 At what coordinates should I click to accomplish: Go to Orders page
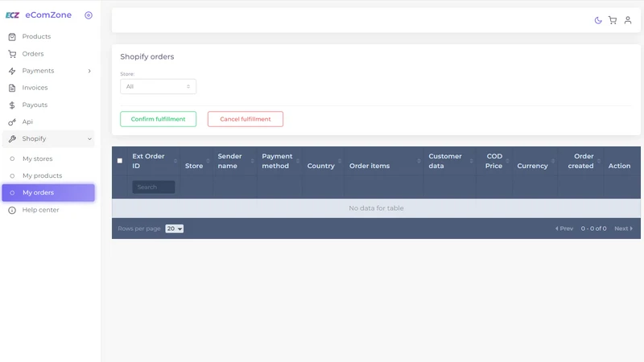click(33, 54)
